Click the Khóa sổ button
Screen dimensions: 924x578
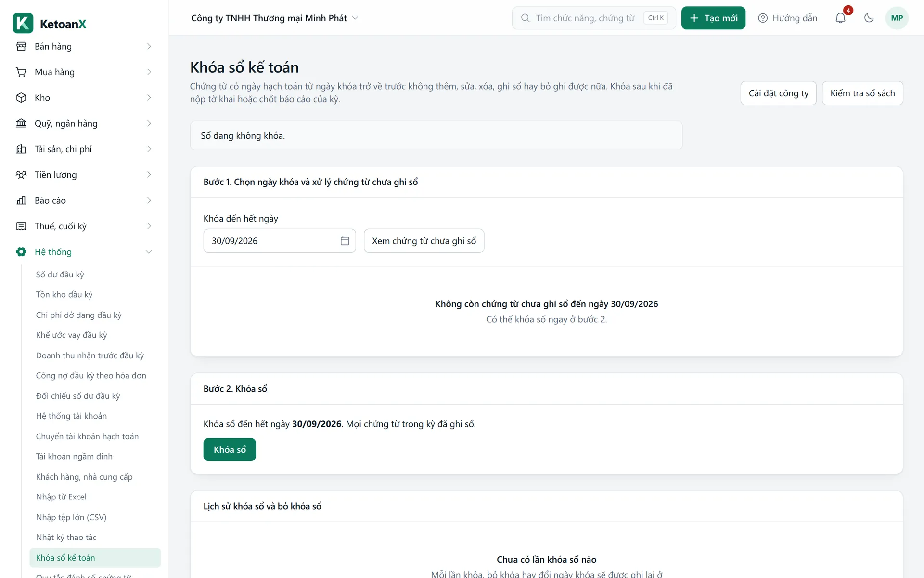click(x=230, y=449)
